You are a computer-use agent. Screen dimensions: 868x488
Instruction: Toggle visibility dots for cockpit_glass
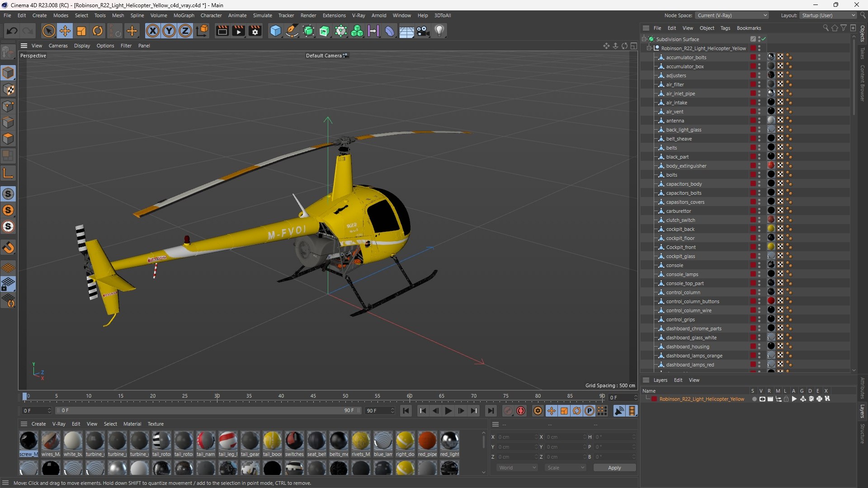(759, 256)
